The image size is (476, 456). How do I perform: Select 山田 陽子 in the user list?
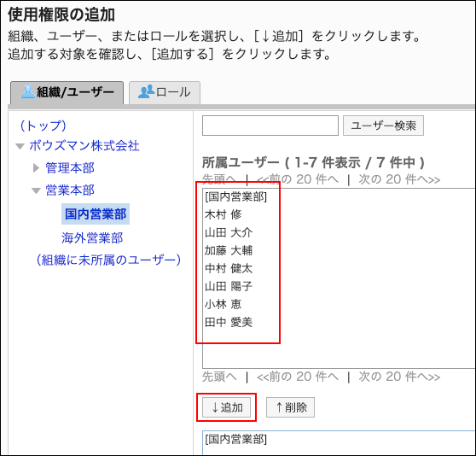229,286
